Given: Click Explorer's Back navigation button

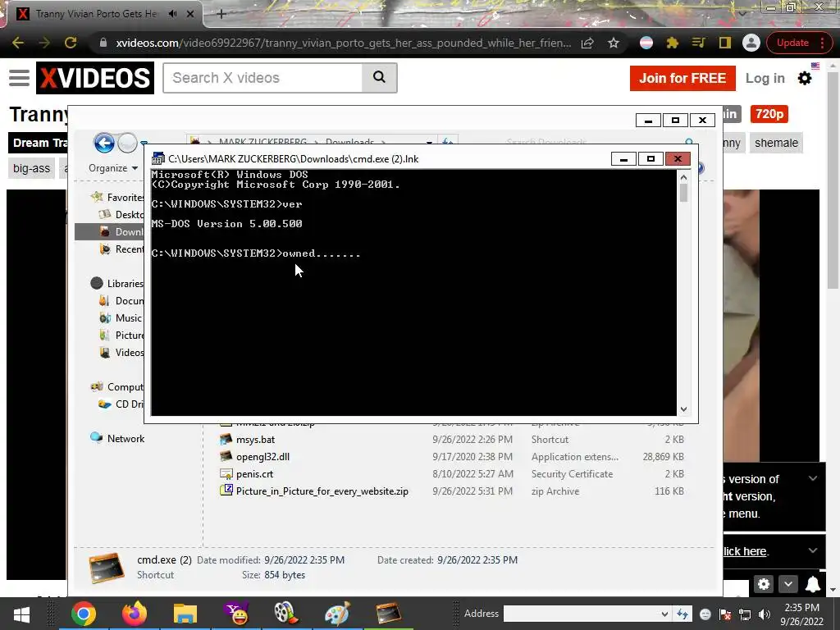Looking at the screenshot, I should click(104, 143).
